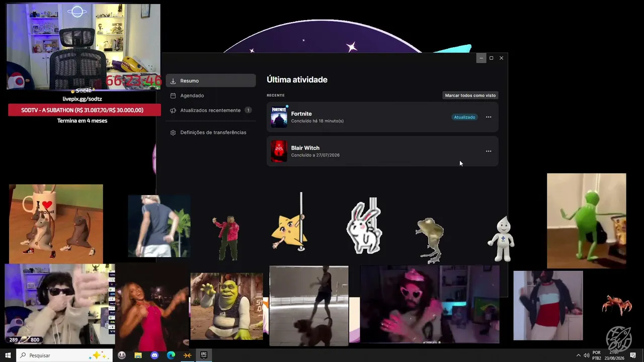
Task: Open the Resumo section in the sidebar
Action: tap(211, 80)
